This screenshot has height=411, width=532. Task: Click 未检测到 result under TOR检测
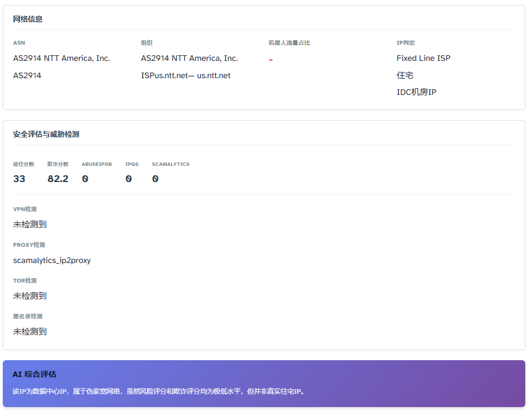[30, 296]
